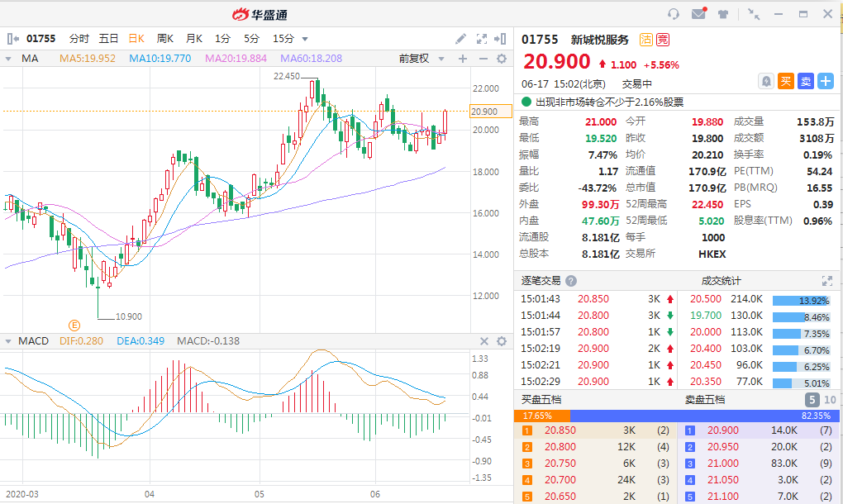Screen dimensions: 843x504
Task: Click the orange 买 buy button
Action: (x=785, y=81)
